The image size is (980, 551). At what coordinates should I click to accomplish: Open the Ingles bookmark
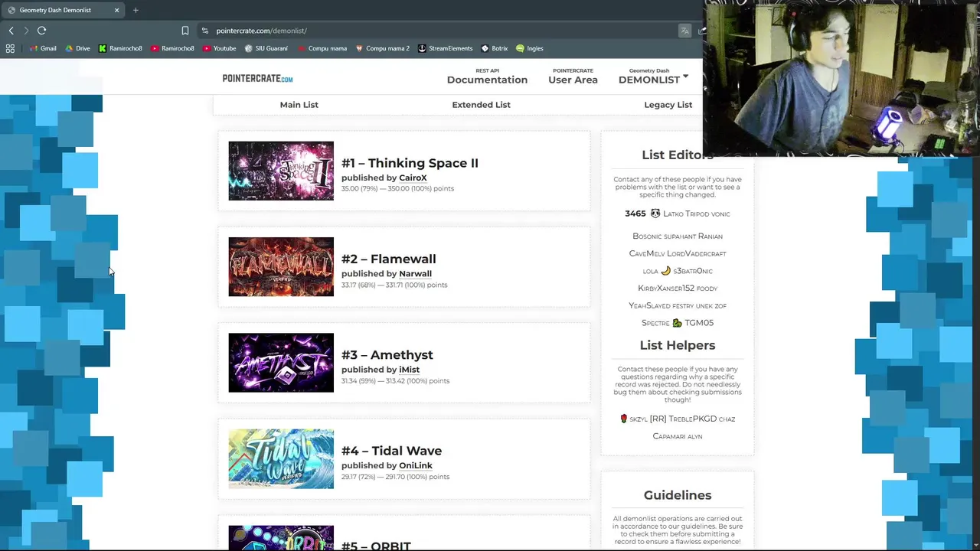(x=530, y=48)
